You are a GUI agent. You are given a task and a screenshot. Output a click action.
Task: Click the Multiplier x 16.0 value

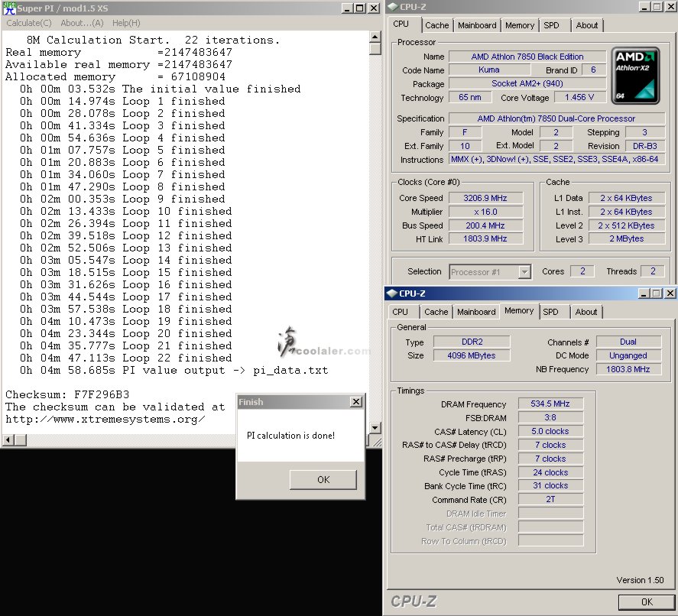pyautogui.click(x=485, y=212)
